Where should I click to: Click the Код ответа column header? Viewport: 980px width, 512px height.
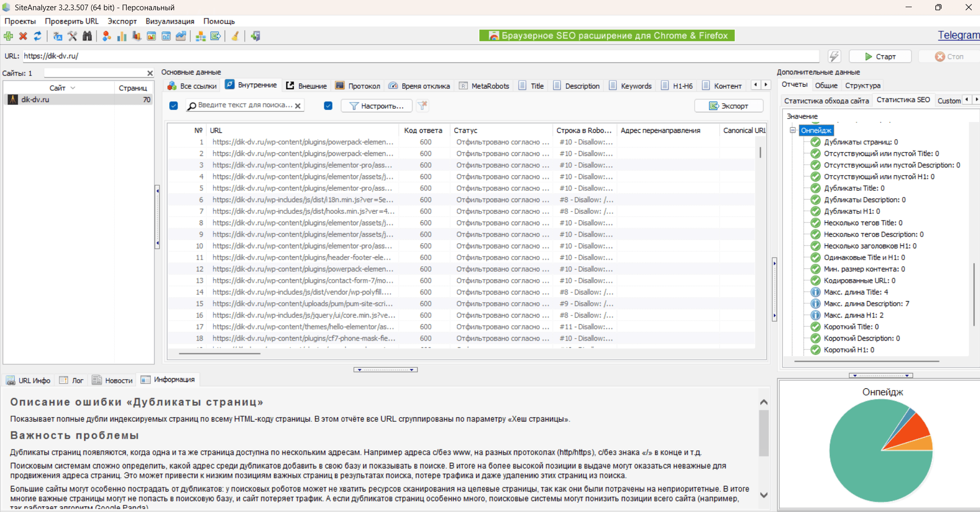pos(423,130)
